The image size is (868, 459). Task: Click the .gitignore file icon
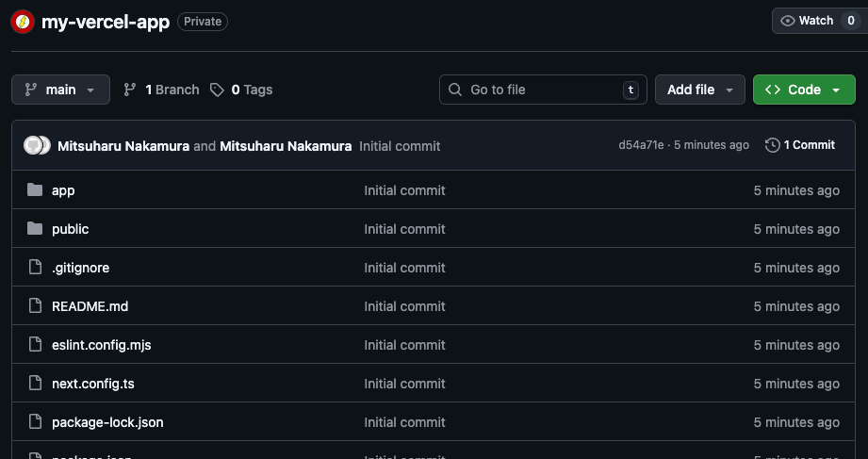click(x=35, y=268)
